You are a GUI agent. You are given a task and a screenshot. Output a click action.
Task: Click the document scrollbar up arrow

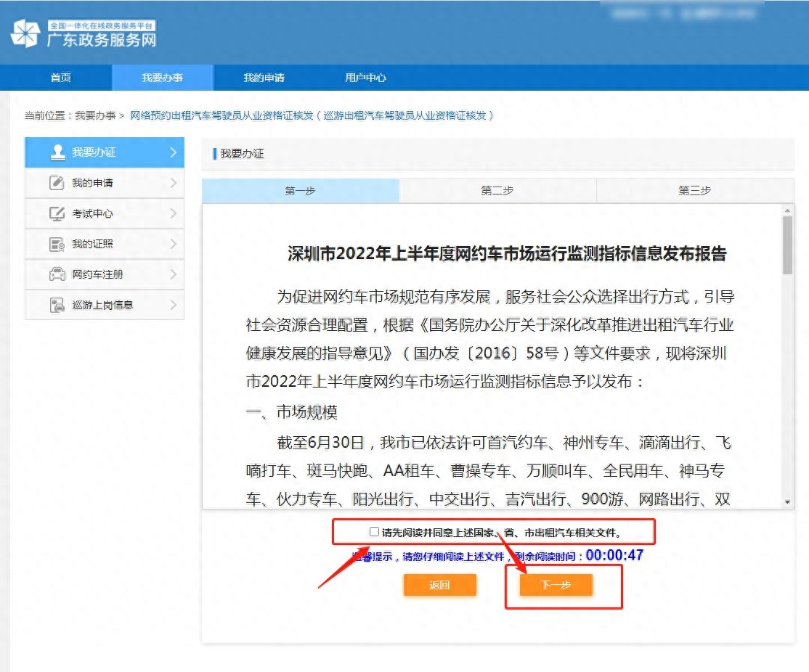[787, 210]
